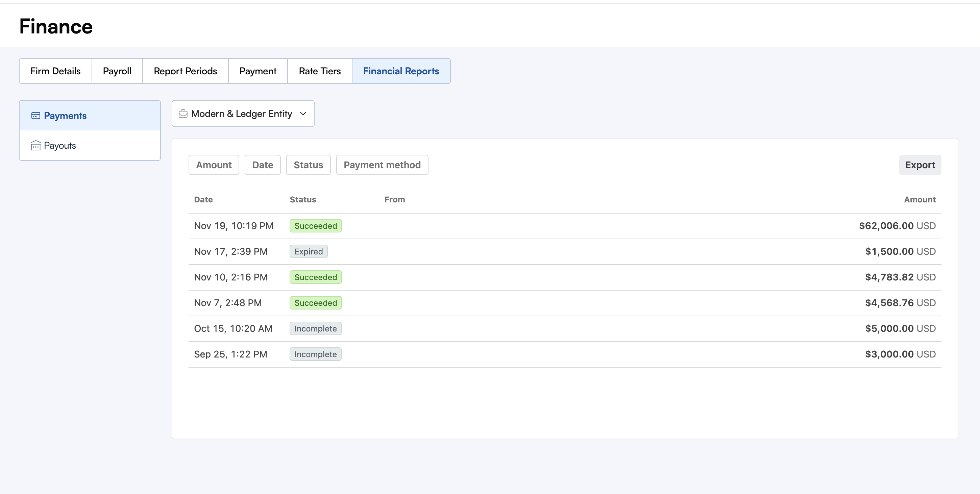Open the Status filter
This screenshot has width=980, height=494.
(308, 165)
